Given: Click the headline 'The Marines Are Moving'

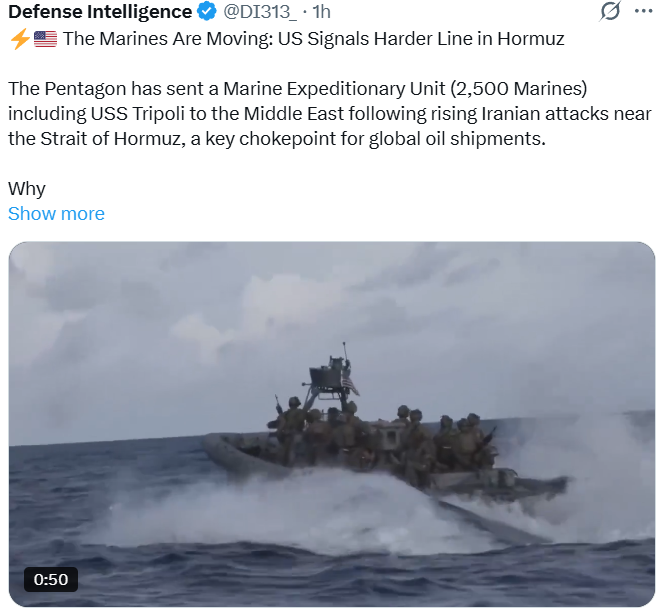Looking at the screenshot, I should (x=168, y=39).
